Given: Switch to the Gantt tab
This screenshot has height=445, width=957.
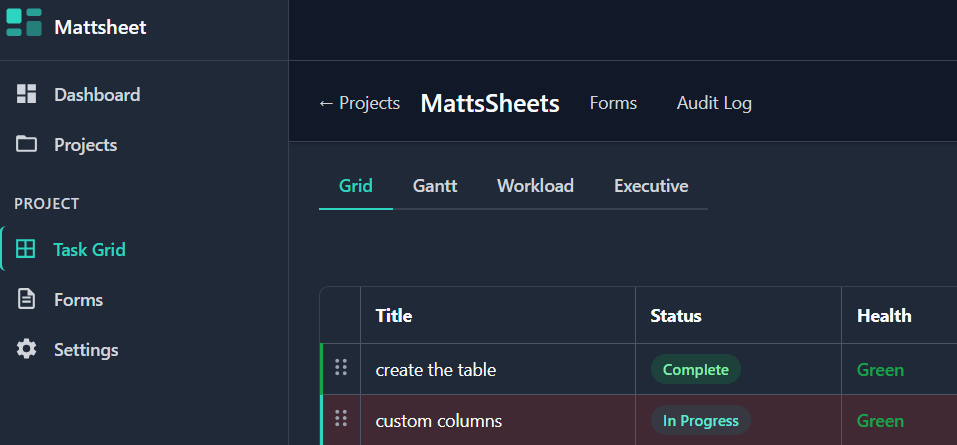Looking at the screenshot, I should 435,186.
